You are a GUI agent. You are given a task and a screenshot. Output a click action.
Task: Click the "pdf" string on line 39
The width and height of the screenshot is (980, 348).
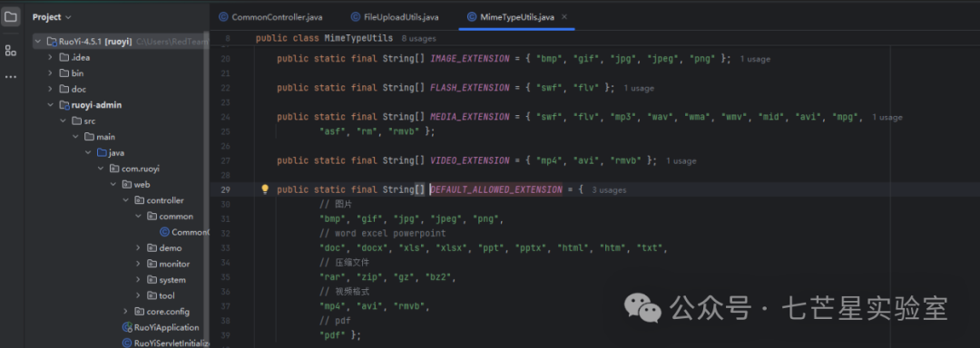point(332,335)
